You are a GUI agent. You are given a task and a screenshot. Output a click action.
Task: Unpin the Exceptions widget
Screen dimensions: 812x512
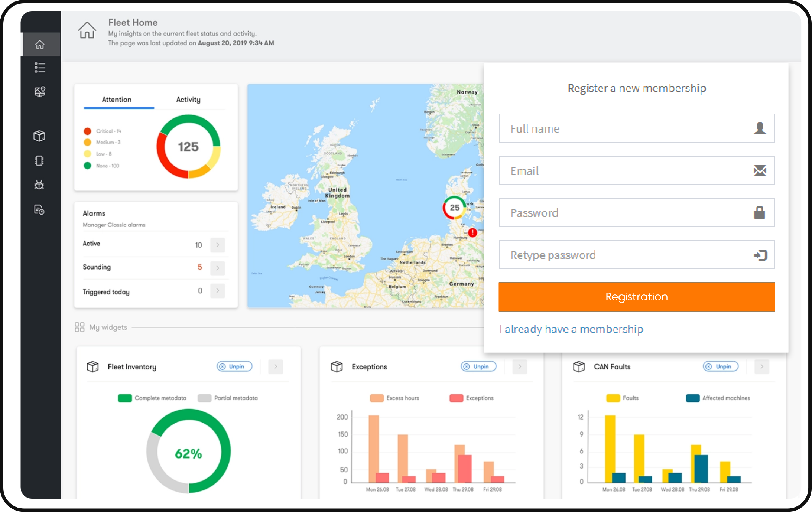[478, 366]
